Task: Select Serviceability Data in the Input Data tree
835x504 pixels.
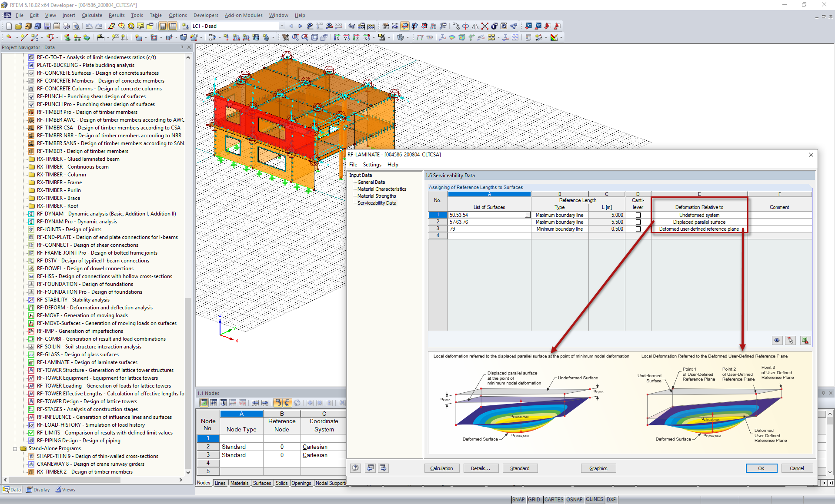Action: point(376,203)
